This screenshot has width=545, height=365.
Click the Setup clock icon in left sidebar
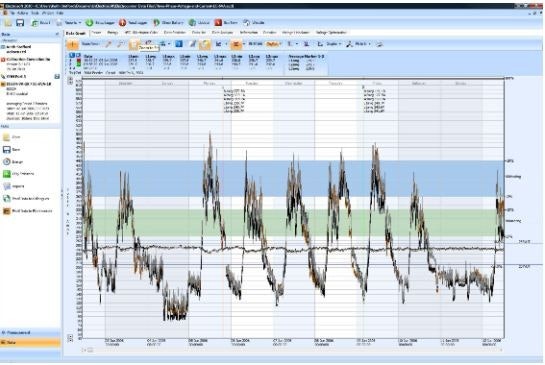click(7, 162)
